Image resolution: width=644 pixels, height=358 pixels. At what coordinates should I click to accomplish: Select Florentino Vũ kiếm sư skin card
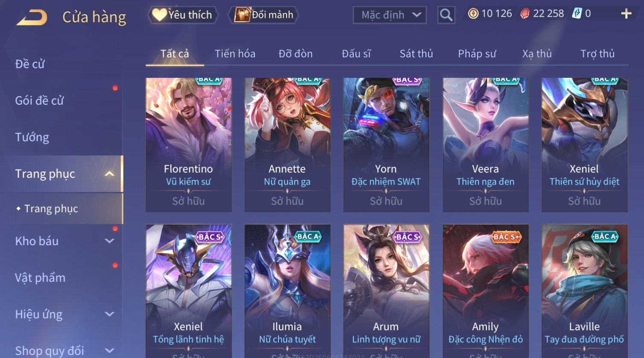click(189, 145)
